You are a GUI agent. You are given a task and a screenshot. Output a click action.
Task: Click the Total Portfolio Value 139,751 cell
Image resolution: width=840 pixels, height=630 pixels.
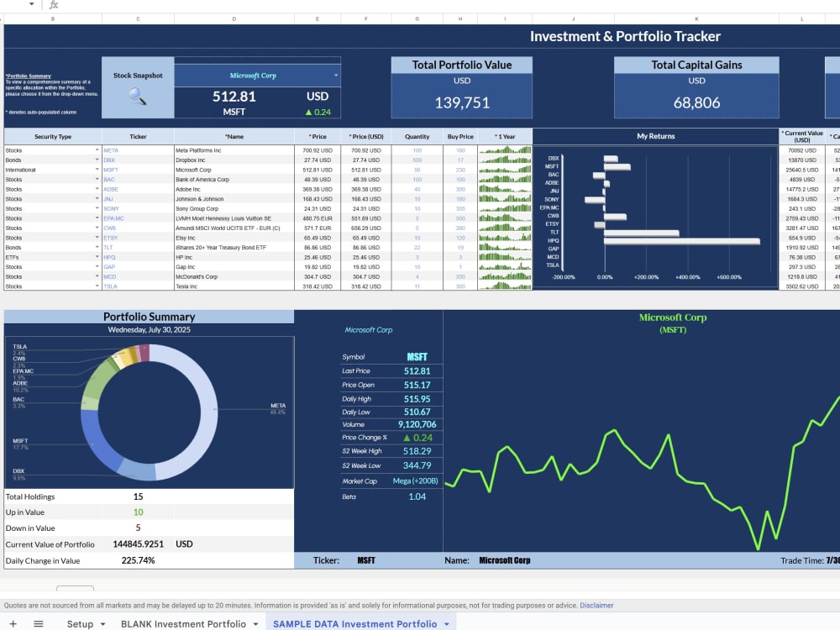pyautogui.click(x=462, y=102)
